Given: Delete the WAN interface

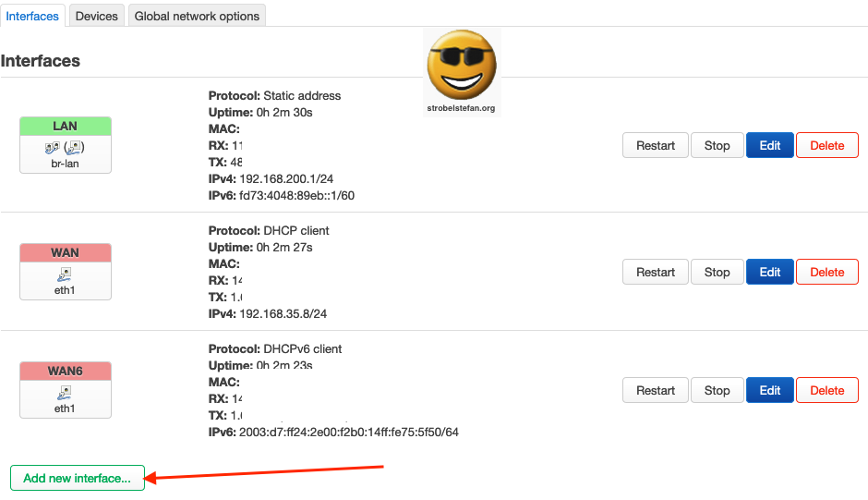Looking at the screenshot, I should tap(827, 272).
